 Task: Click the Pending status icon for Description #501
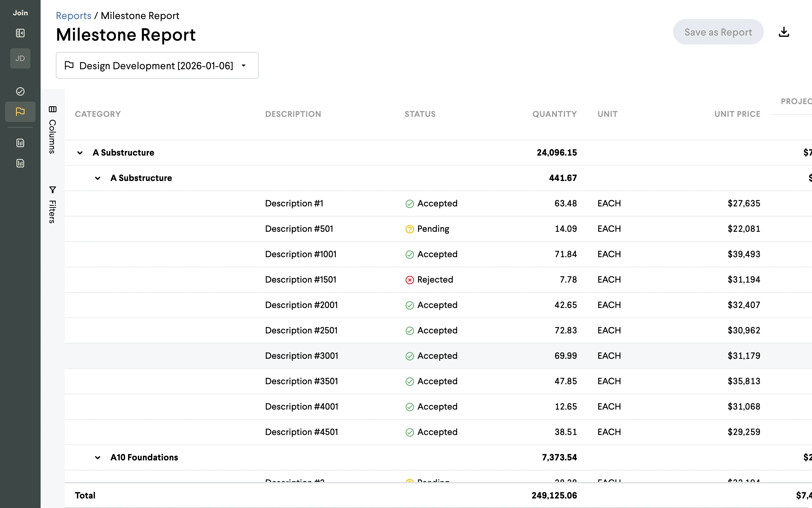click(410, 229)
